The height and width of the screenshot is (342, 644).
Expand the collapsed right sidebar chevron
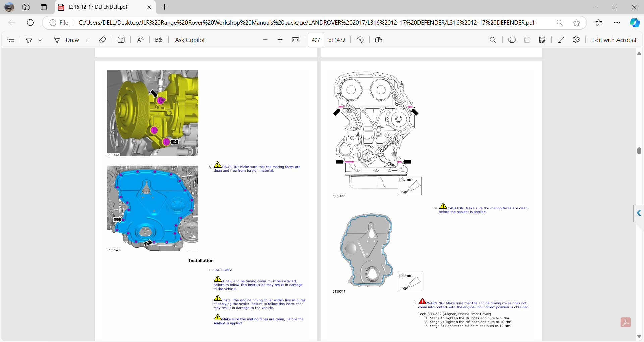639,213
